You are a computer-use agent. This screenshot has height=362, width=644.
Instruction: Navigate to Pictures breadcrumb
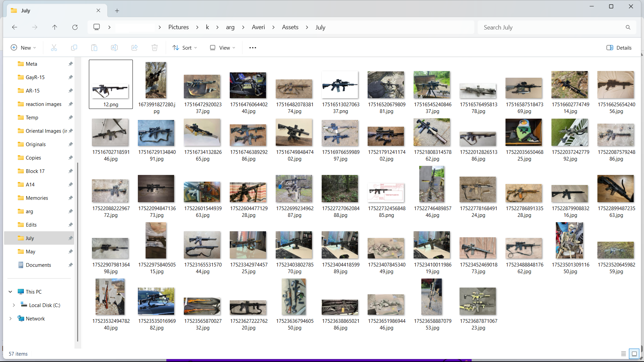click(178, 27)
